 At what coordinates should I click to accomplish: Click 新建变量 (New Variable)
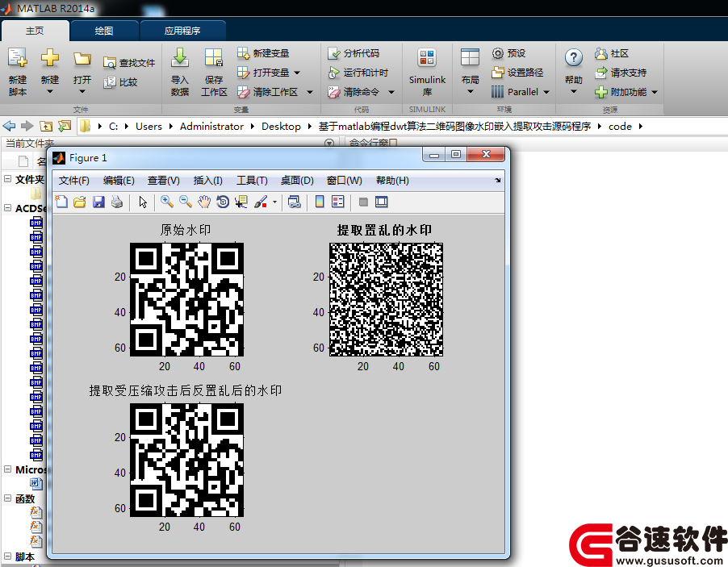pyautogui.click(x=263, y=53)
